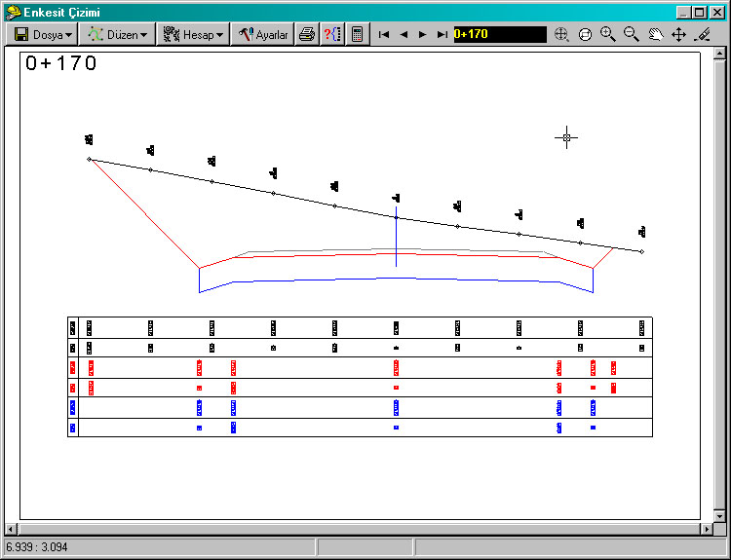This screenshot has height=560, width=731.
Task: Open the Hesap dropdown menu
Action: pos(193,34)
